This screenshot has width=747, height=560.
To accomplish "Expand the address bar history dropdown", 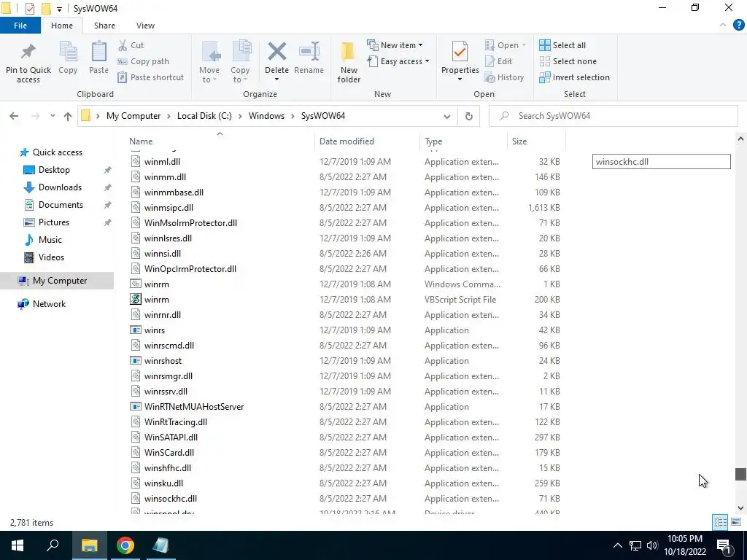I will [447, 116].
